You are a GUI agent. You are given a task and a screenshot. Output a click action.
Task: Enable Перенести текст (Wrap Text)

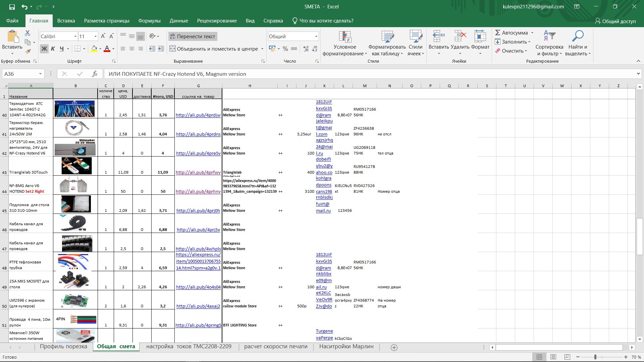pyautogui.click(x=193, y=36)
